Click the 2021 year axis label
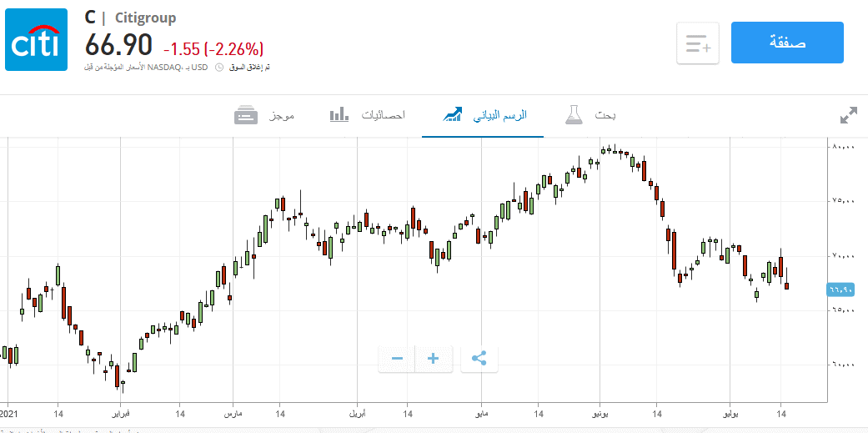The height and width of the screenshot is (433, 868). click(x=9, y=414)
